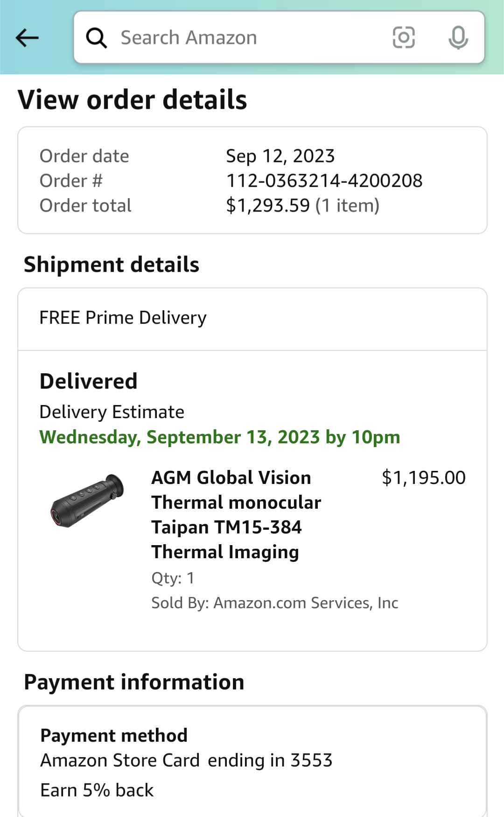Tap the order number 112-0363214-4200208
The image size is (504, 817).
pyautogui.click(x=324, y=181)
